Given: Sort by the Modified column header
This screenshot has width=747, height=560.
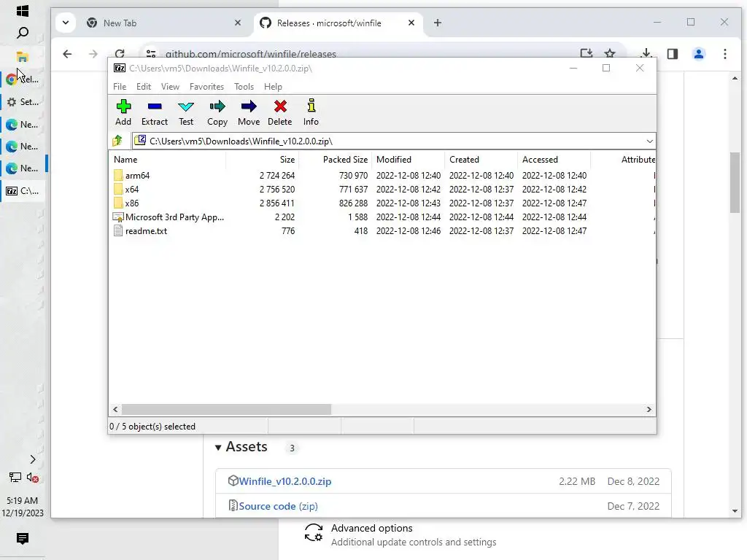Looking at the screenshot, I should tap(408, 160).
